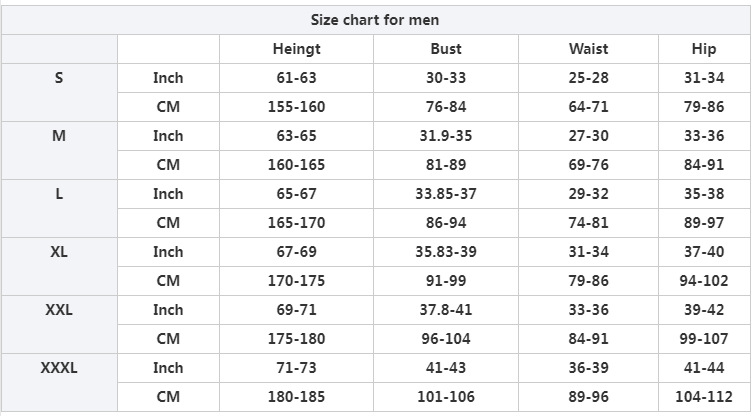The width and height of the screenshot is (755, 416).
Task: Click the 180-185 height cell
Action: 296,397
